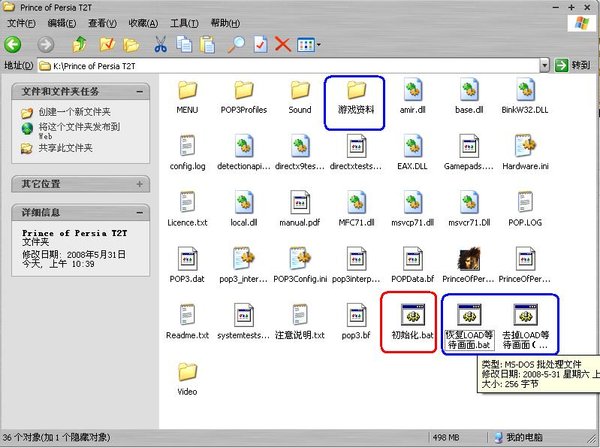Click the red Delete X icon

(283, 44)
